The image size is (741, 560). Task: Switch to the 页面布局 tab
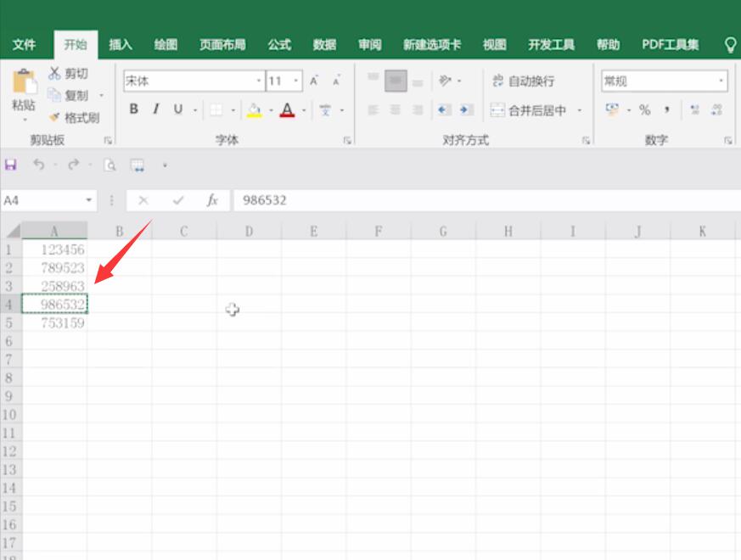(x=222, y=45)
